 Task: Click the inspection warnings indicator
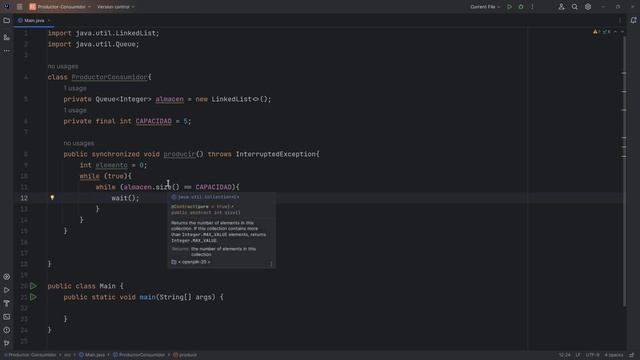click(601, 31)
